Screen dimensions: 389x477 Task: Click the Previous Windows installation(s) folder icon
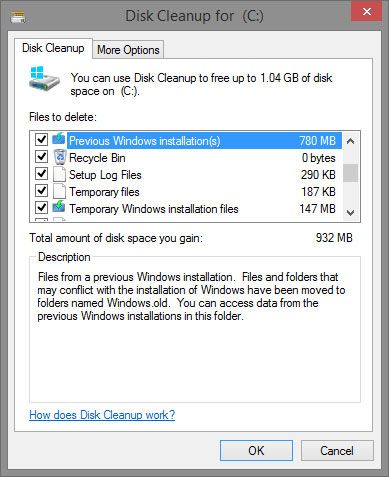coord(59,139)
